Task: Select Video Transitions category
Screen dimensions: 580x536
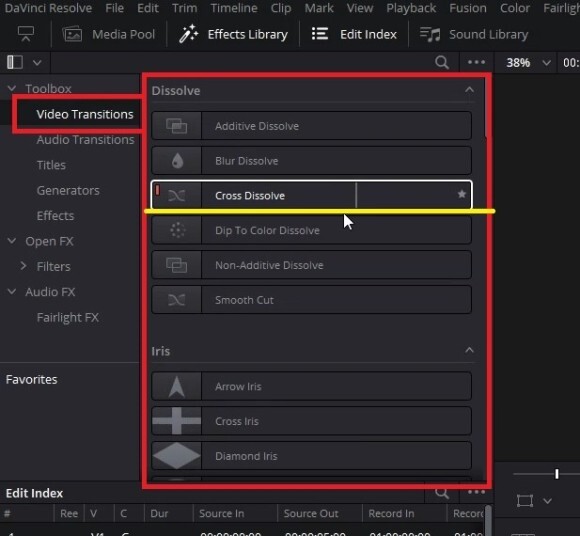Action: (x=85, y=114)
